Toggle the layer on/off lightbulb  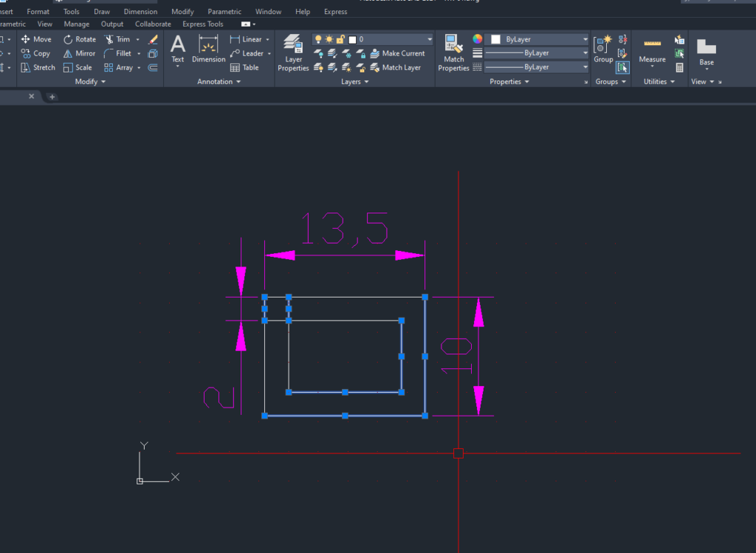point(317,39)
